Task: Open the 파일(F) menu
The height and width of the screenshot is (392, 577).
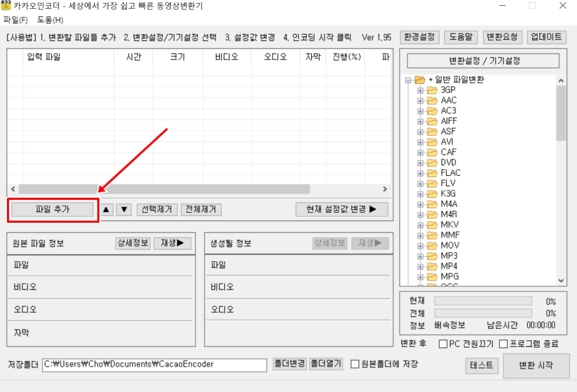Action: tap(16, 20)
